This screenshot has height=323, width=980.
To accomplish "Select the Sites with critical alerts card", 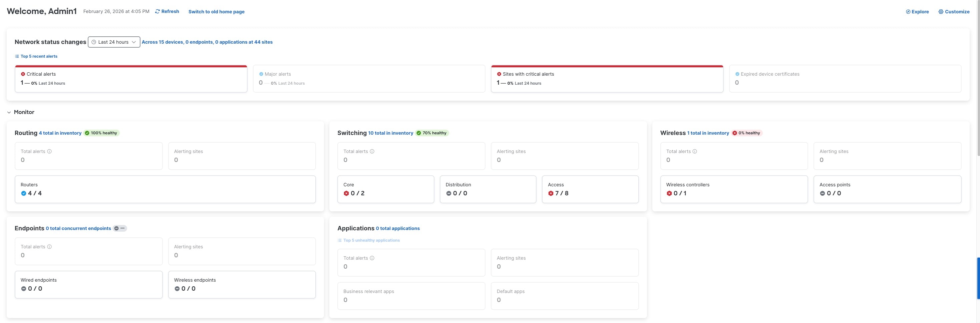I will tap(607, 79).
